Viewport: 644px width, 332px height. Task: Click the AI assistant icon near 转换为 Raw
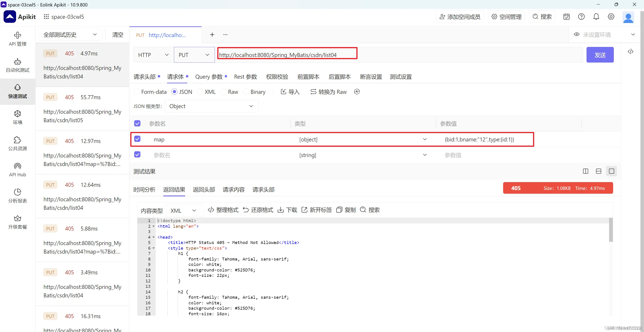click(x=357, y=92)
